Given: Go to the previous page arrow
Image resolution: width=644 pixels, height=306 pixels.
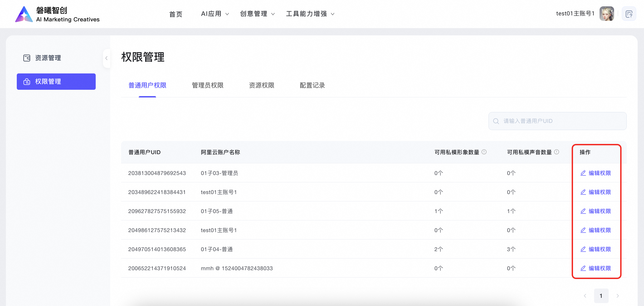Looking at the screenshot, I should pos(585,296).
